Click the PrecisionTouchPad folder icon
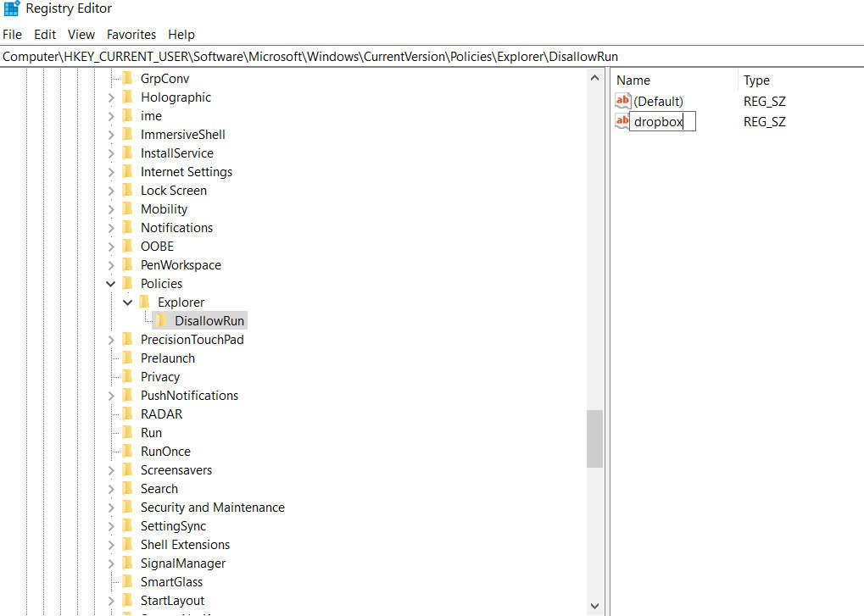This screenshot has height=616, width=864. click(x=127, y=339)
